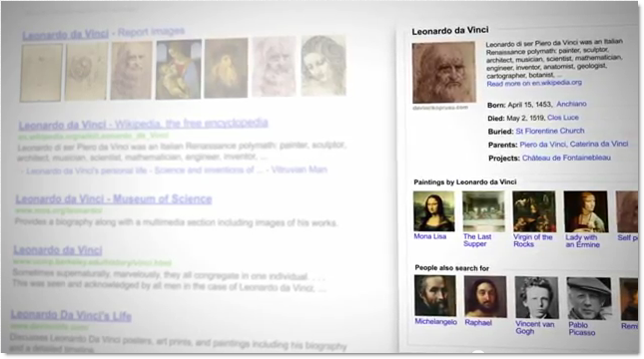Click the 'Michelangelo' name link
The width and height of the screenshot is (644, 359).
pos(435,322)
